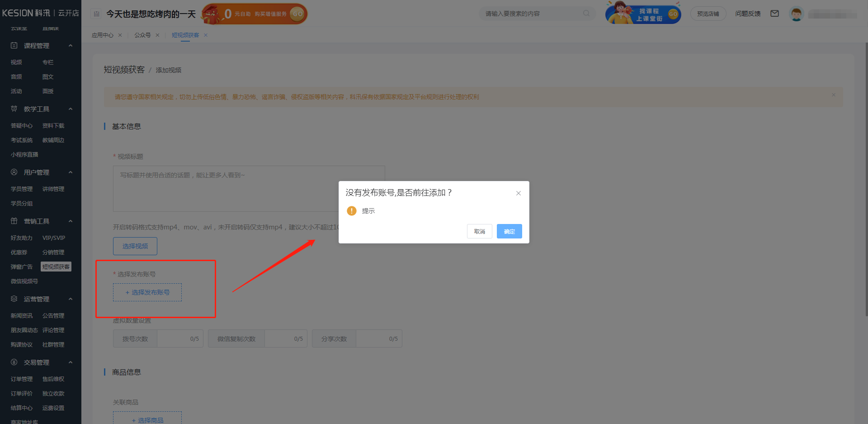
Task: Click 取消 in the prompt dialog
Action: click(479, 231)
